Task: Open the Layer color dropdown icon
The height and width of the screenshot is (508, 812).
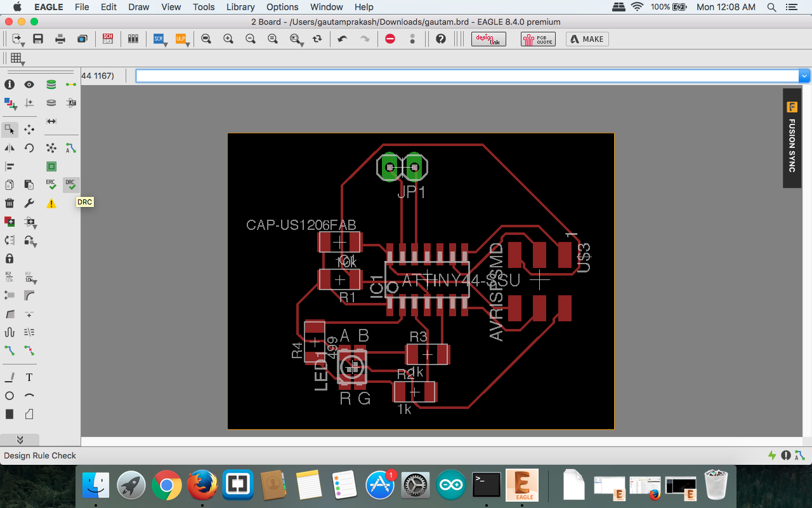Action: point(10,104)
